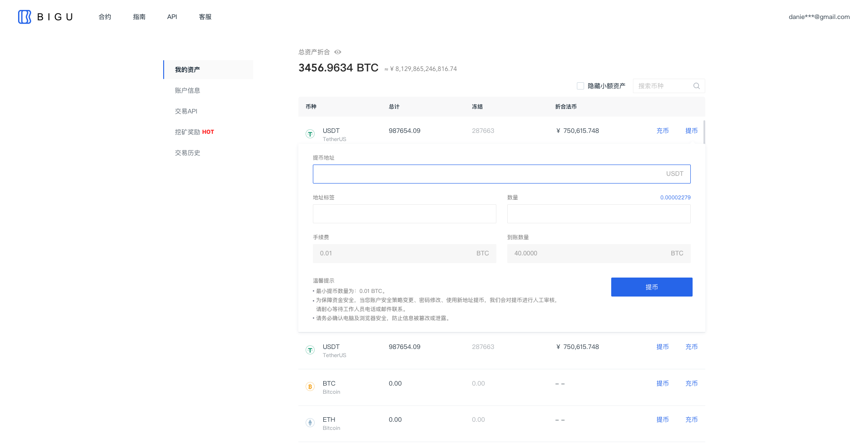Click the 到账数量 field showing 40.0000
The width and height of the screenshot is (868, 443).
point(599,254)
